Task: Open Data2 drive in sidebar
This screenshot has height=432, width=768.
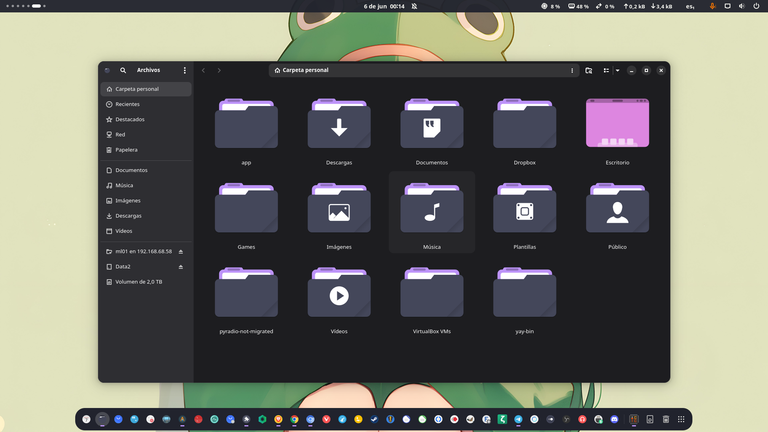Action: point(146,267)
